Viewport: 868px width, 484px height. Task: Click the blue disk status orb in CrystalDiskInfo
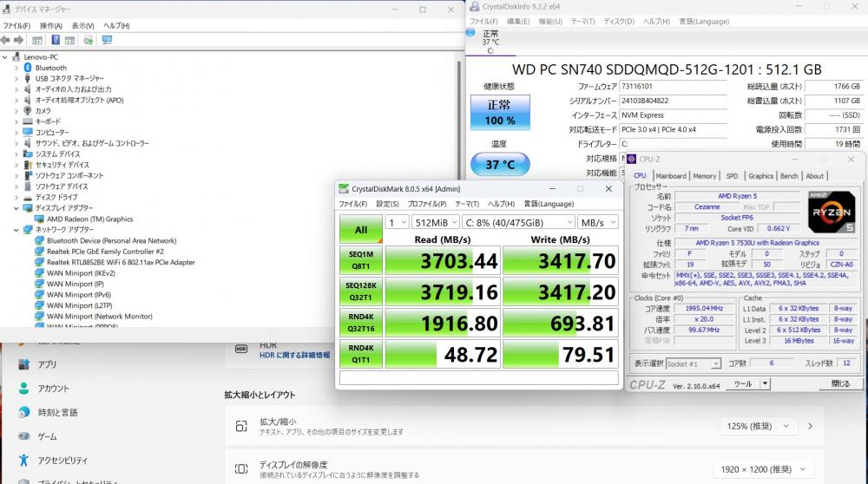[x=470, y=33]
